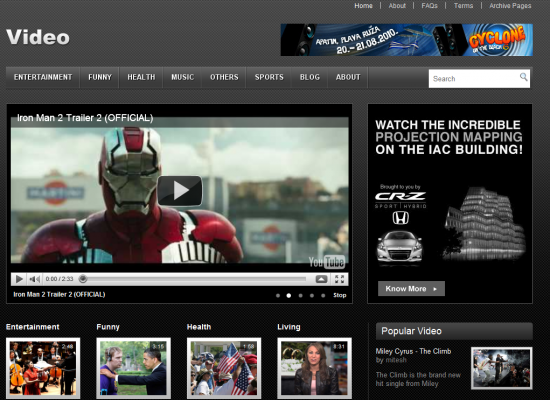Click the pop-up arrow icon in player bar

tap(321, 279)
